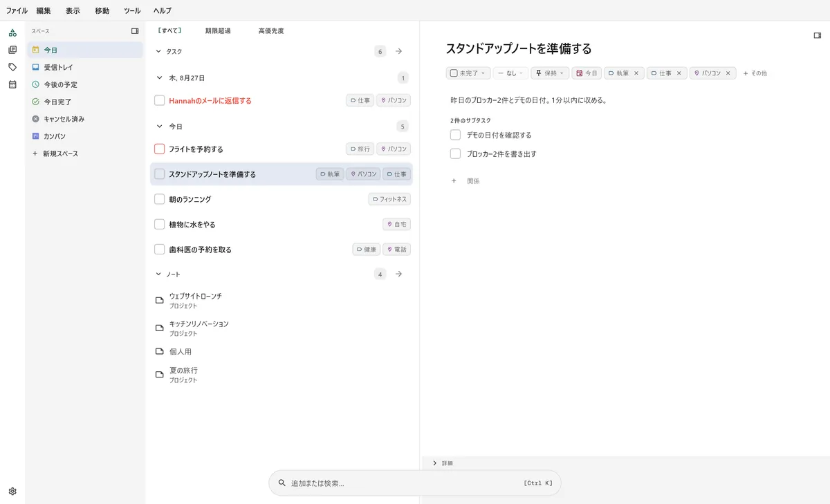Remove the パソコン location tag in detail panel
Viewport: 830px width, 504px height.
tap(728, 73)
